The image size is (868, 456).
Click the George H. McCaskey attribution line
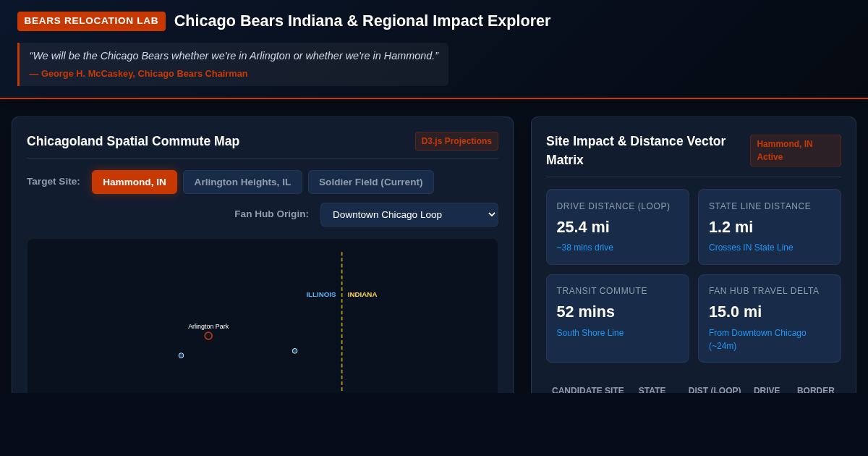138,74
